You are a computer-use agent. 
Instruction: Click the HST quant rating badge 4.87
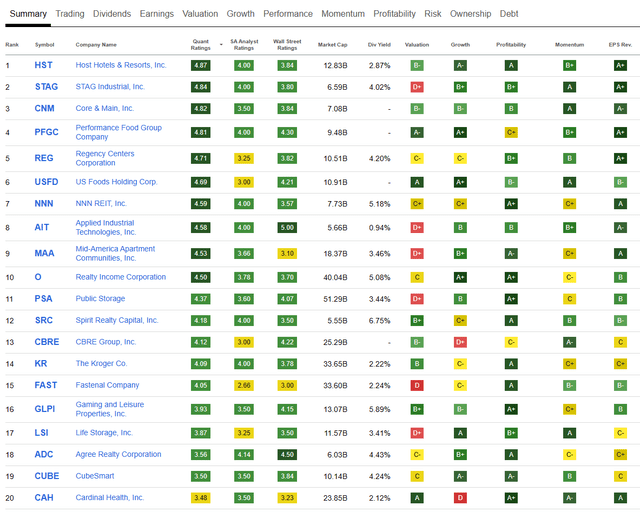[x=200, y=65]
